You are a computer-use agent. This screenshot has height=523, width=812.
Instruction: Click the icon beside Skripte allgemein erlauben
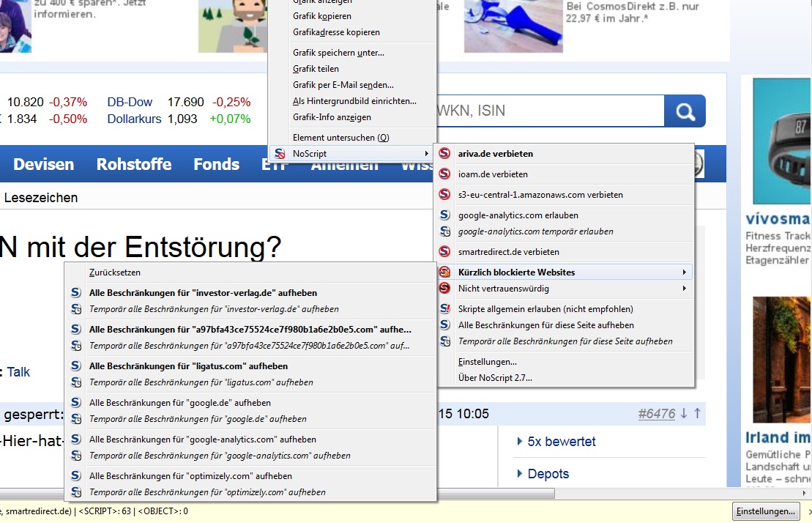[445, 309]
